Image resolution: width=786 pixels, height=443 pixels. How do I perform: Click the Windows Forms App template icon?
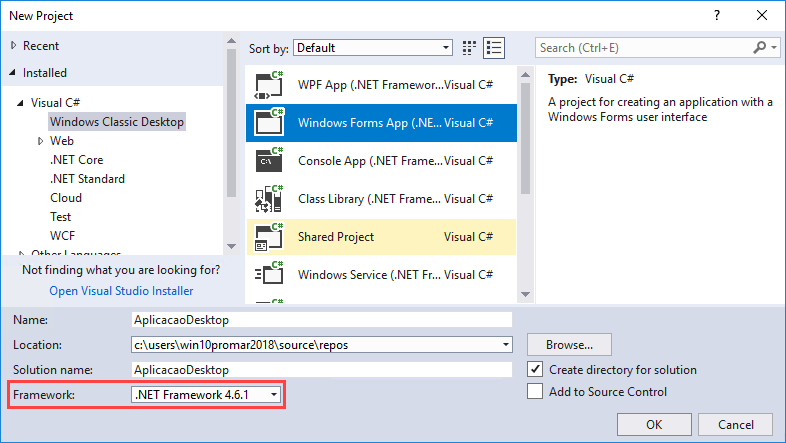point(269,123)
